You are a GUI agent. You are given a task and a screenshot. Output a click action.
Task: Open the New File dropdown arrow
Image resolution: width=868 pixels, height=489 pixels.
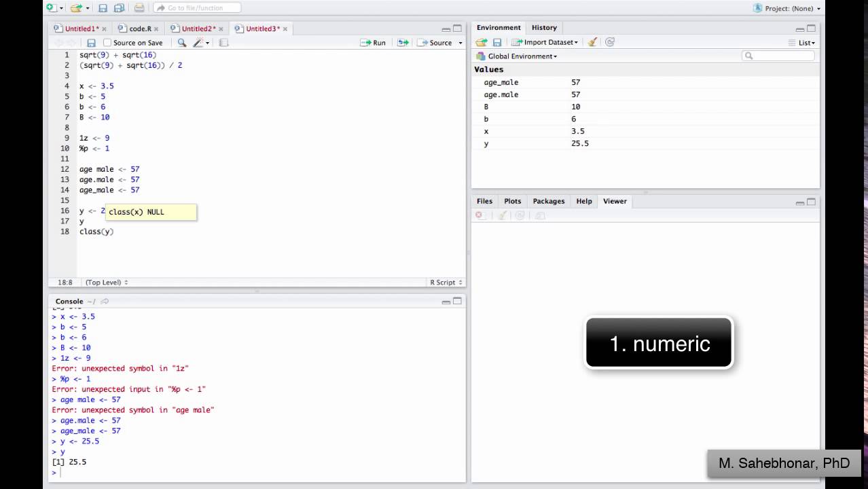(61, 8)
